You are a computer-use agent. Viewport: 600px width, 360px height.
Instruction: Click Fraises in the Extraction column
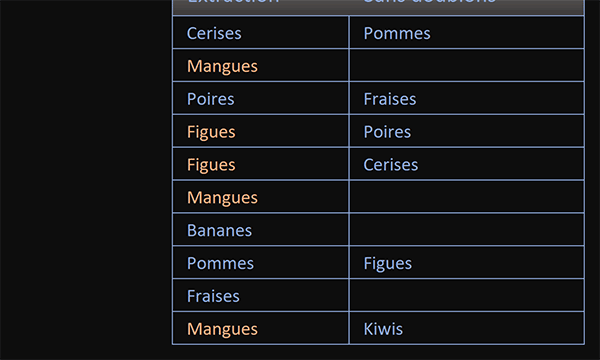click(261, 296)
